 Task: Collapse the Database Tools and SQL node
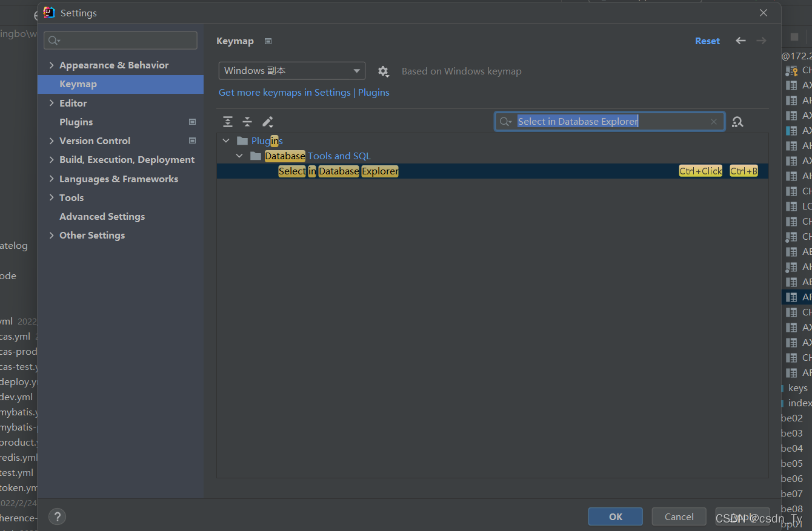click(239, 156)
